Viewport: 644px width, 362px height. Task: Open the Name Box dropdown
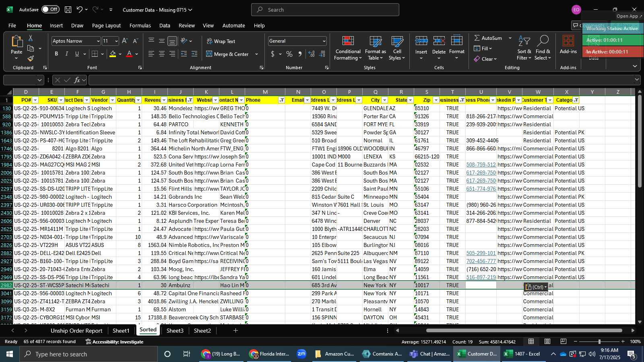39,80
